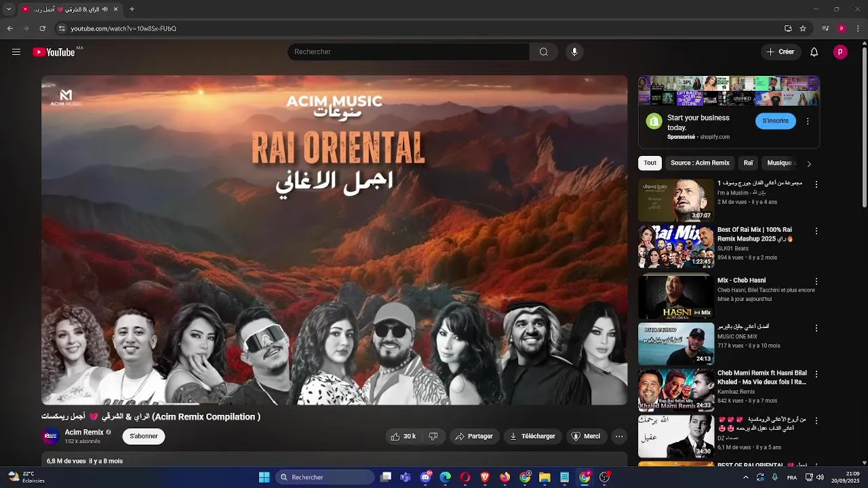Open File Explorer from the taskbar
The height and width of the screenshot is (488, 868).
[545, 477]
